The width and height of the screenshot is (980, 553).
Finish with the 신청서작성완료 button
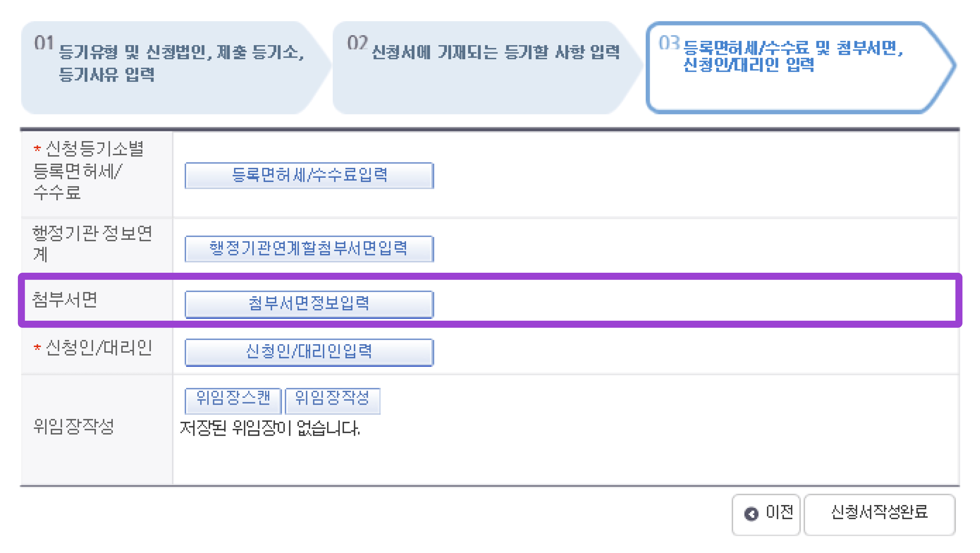click(x=879, y=513)
